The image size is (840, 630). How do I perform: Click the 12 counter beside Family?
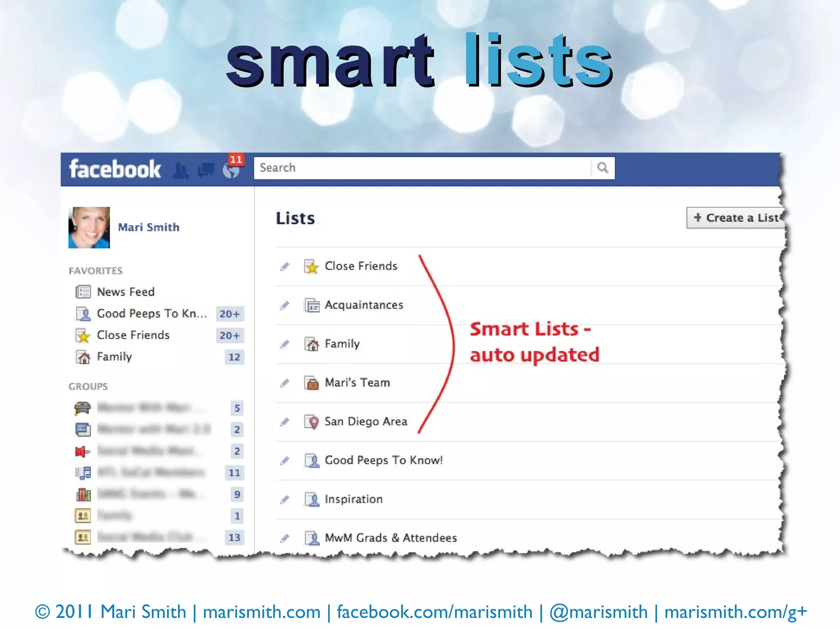coord(234,357)
